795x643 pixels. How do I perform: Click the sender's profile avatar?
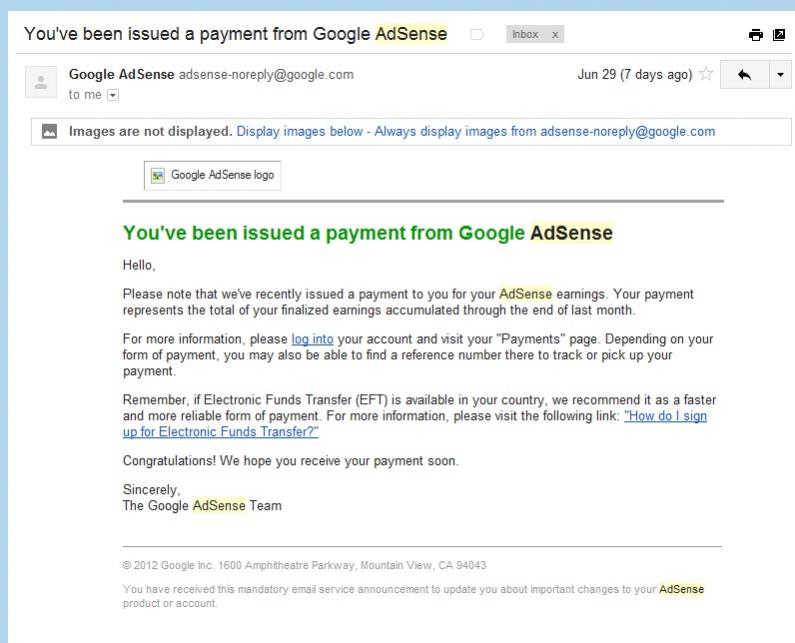41,82
